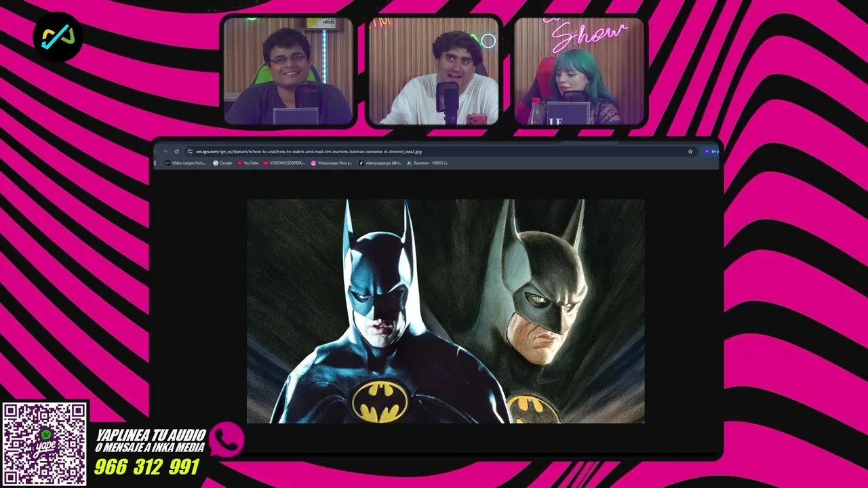The image size is (868, 488).
Task: Click the phone number '966 312 991'
Action: click(x=146, y=467)
